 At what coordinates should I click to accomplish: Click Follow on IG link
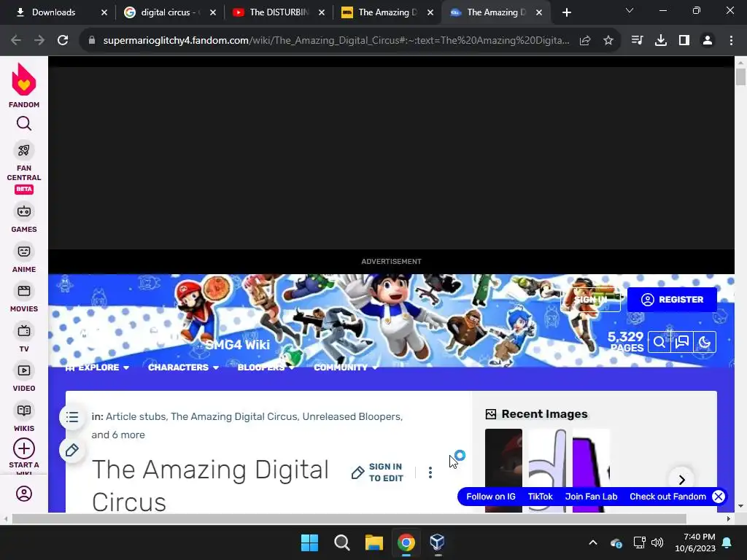[x=491, y=497]
